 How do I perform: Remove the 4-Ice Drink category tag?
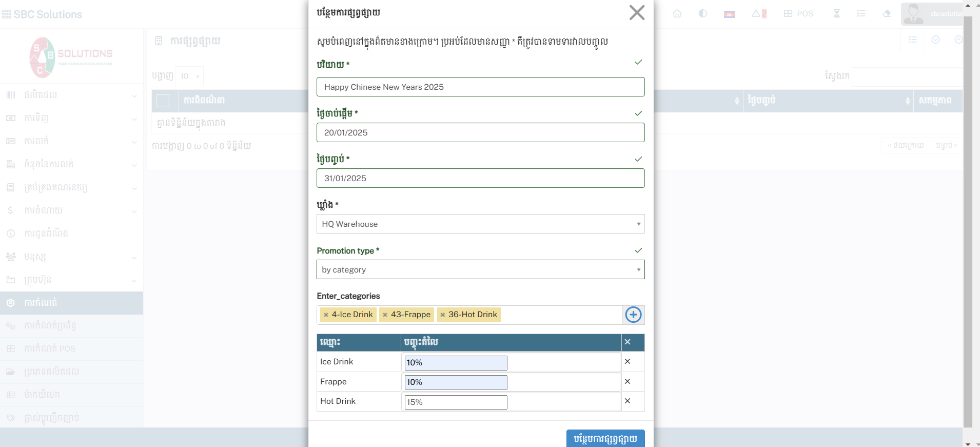[326, 315]
